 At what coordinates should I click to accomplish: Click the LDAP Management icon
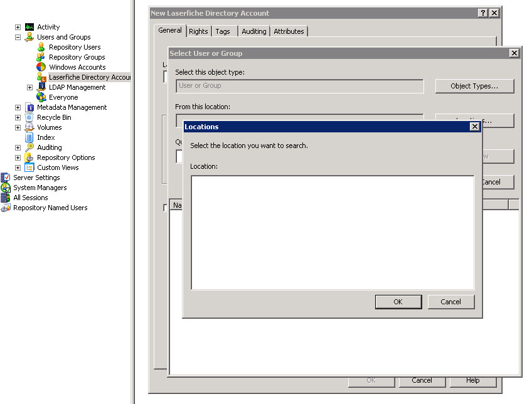pyautogui.click(x=41, y=87)
